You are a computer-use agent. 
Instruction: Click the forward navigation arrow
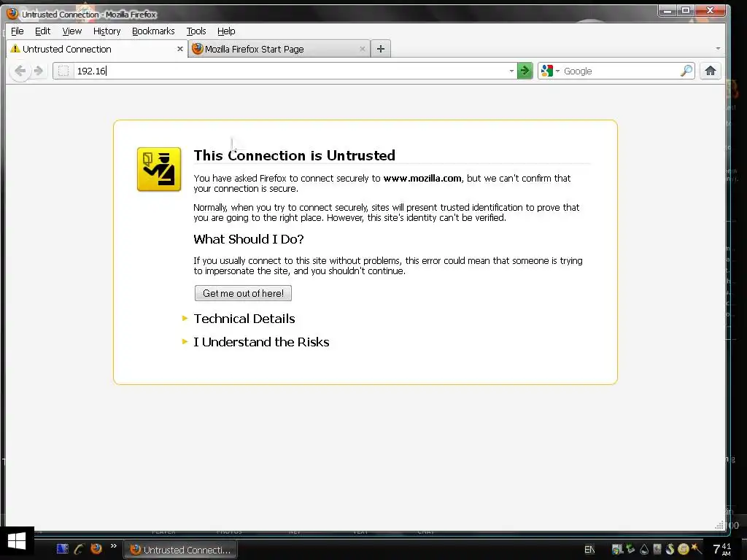pyautogui.click(x=39, y=71)
